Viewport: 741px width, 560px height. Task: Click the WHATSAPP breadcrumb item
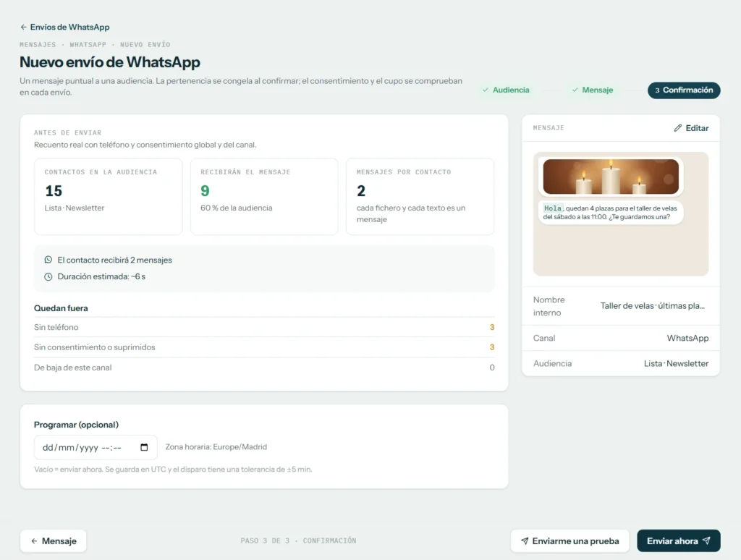88,44
